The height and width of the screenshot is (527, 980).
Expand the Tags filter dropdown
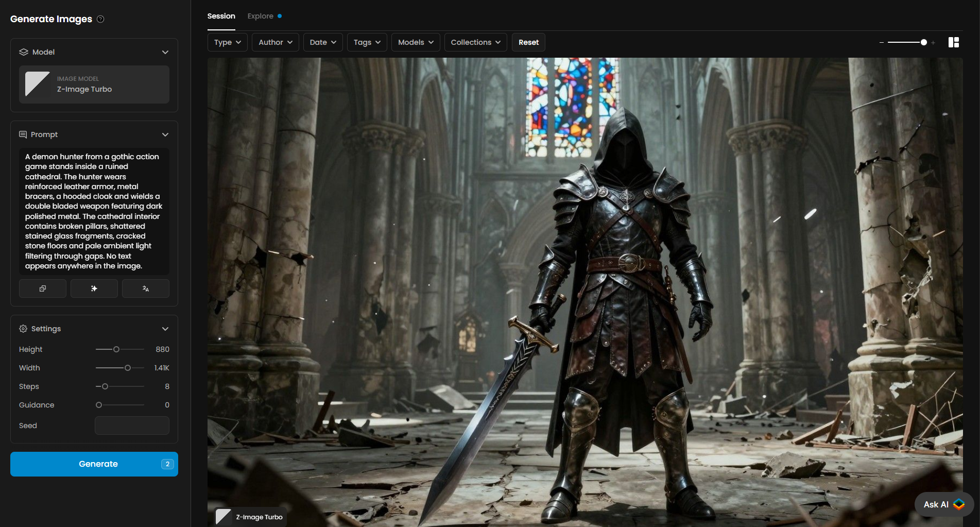tap(367, 42)
